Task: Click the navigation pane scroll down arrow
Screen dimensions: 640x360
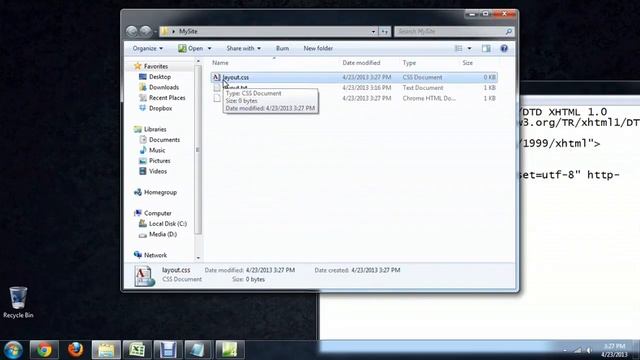Action: coord(198,258)
